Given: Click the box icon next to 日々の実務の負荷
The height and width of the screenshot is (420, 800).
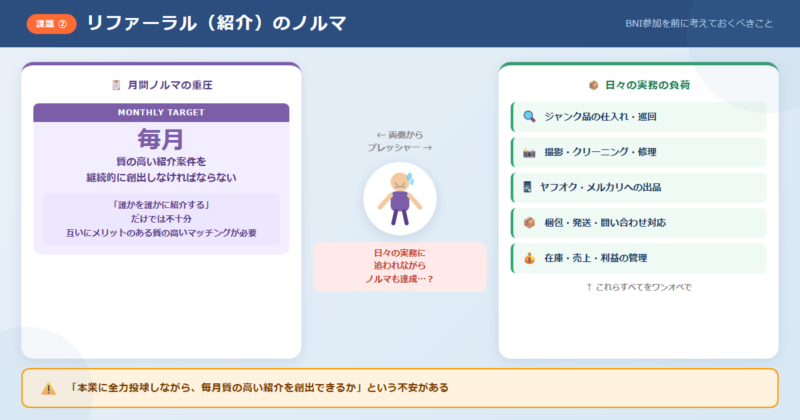Looking at the screenshot, I should (x=593, y=85).
